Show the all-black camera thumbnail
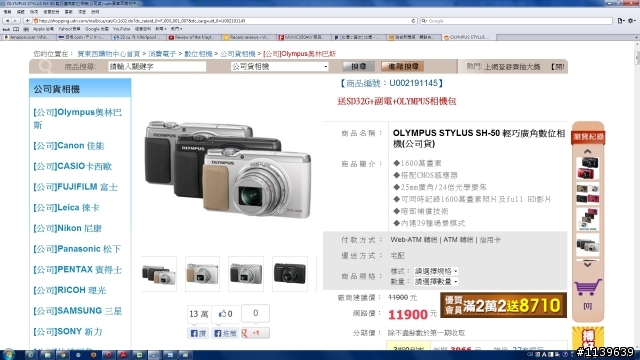 pyautogui.click(x=290, y=274)
